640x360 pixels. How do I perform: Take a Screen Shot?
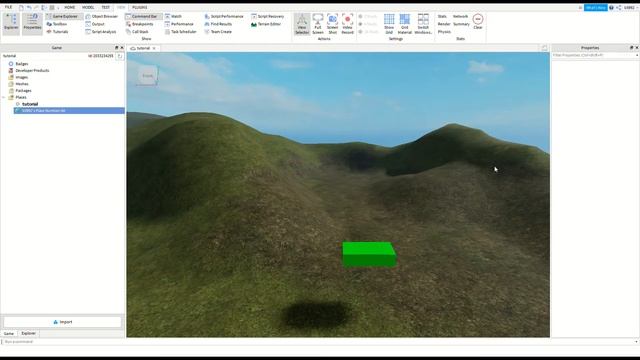point(333,24)
